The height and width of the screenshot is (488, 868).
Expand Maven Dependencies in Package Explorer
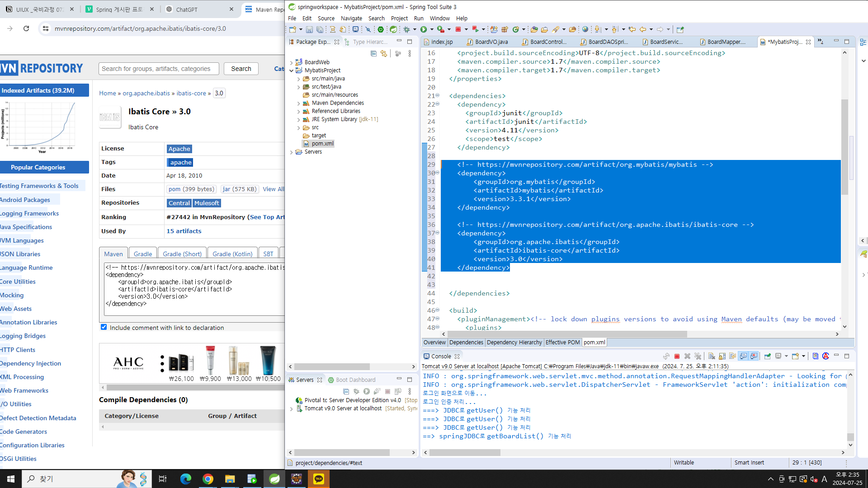[298, 103]
